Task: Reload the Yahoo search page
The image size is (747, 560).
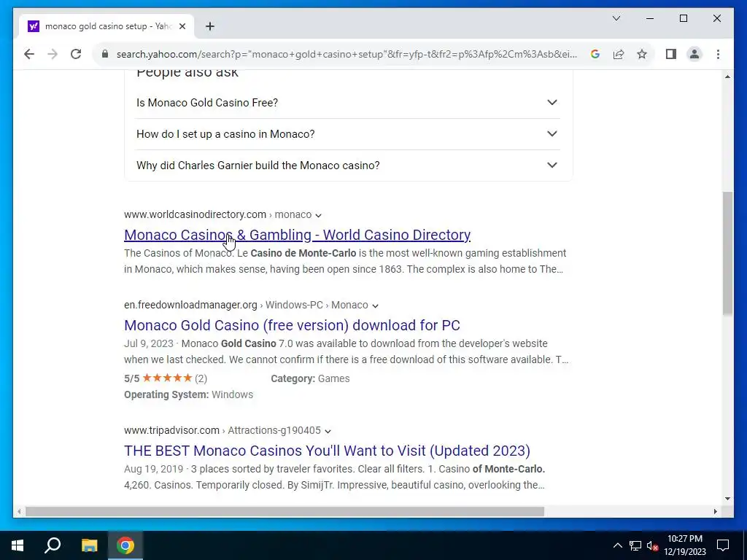Action: point(76,54)
